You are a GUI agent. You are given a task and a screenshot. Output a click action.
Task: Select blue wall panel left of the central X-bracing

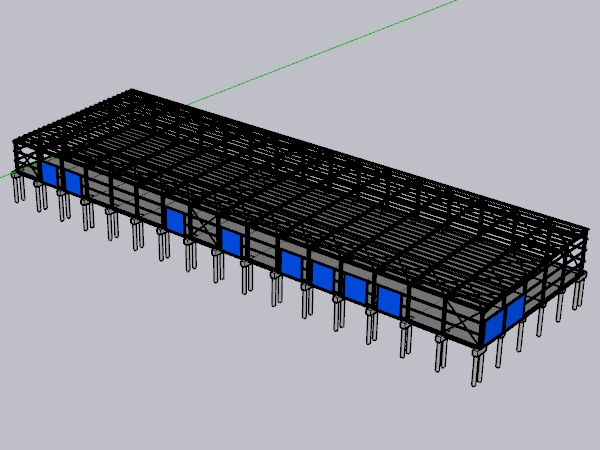[176, 221]
